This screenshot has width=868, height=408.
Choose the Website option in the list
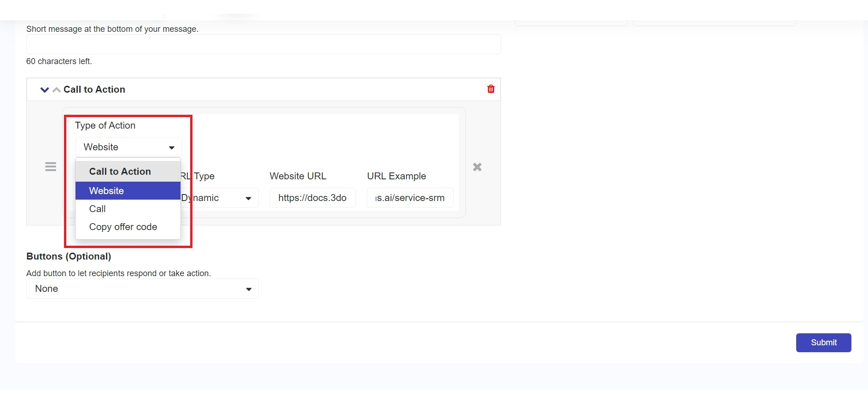click(128, 191)
